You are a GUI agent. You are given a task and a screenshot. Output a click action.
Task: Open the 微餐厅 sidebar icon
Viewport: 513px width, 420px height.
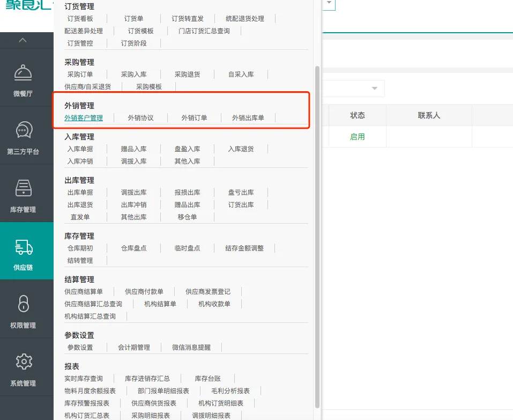[23, 73]
